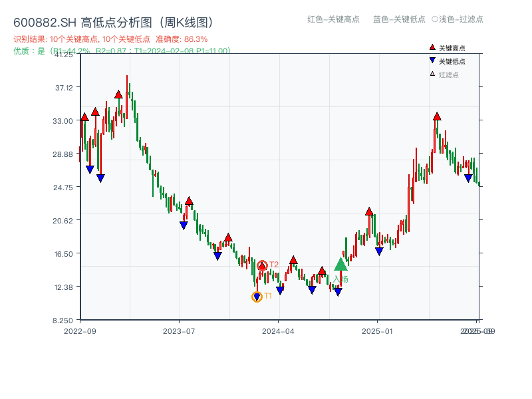Viewport: 532px width, 399px height.
Task: Click the highest red triangle near peak price
Action: click(118, 94)
